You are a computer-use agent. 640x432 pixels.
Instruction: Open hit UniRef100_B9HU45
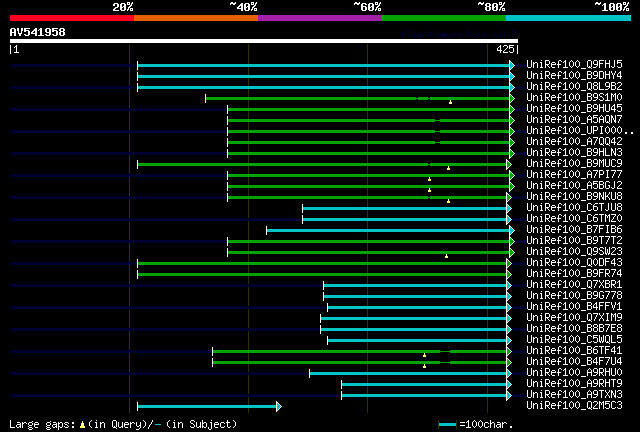pyautogui.click(x=574, y=108)
